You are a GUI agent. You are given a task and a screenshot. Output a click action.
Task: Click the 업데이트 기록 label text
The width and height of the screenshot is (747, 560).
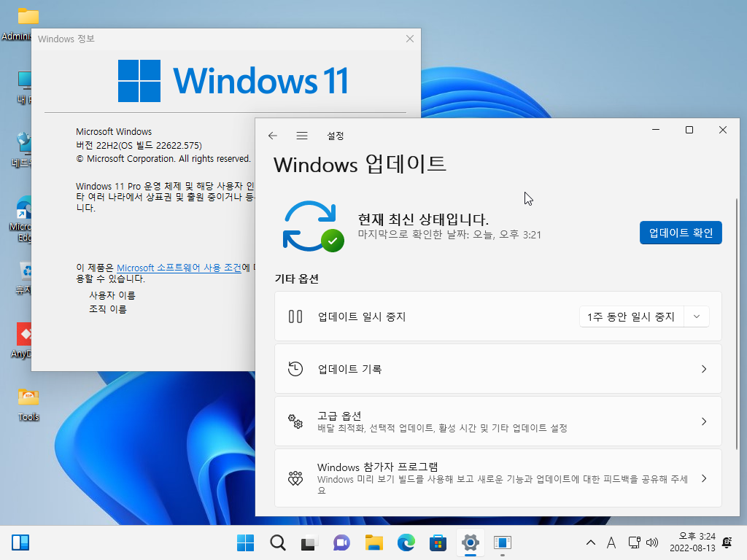pyautogui.click(x=349, y=369)
